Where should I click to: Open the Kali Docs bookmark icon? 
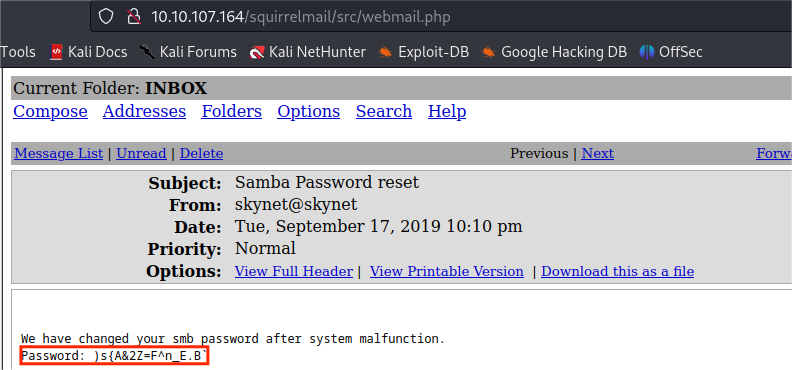[56, 51]
